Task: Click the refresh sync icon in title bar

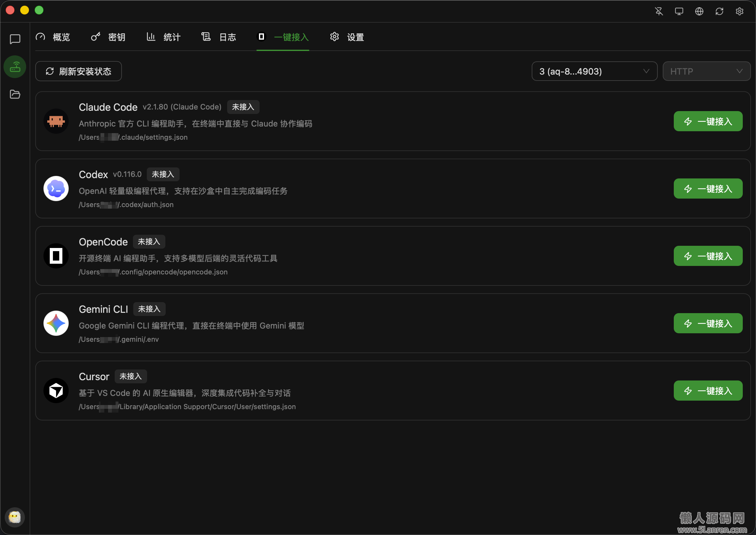Action: (719, 11)
